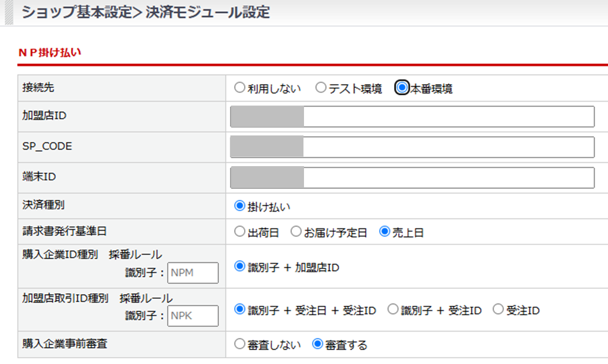Choose お届け予定日 for invoice base date
This screenshot has width=608, height=364.
296,232
